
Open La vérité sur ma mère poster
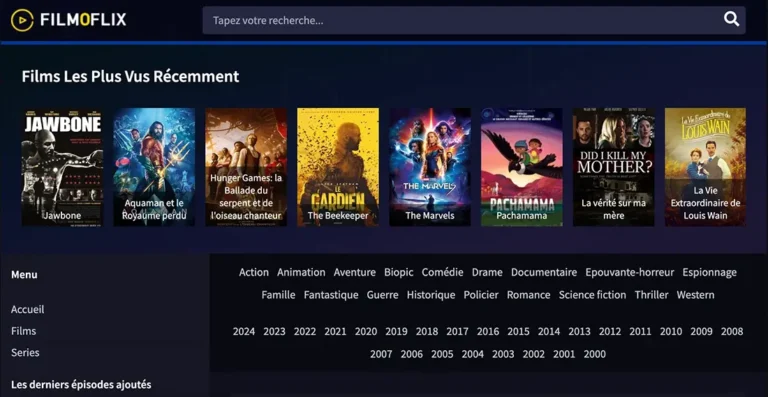point(614,167)
